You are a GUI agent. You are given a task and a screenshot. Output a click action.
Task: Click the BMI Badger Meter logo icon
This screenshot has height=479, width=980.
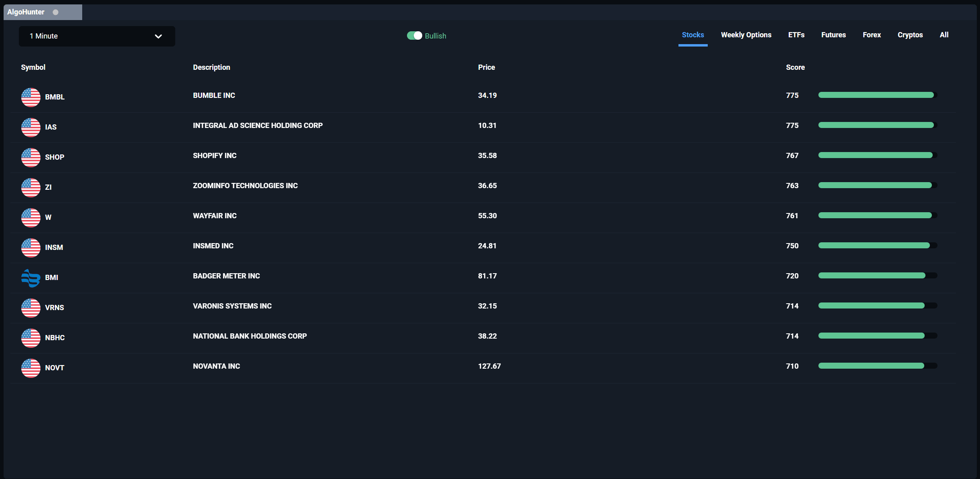[x=31, y=278]
